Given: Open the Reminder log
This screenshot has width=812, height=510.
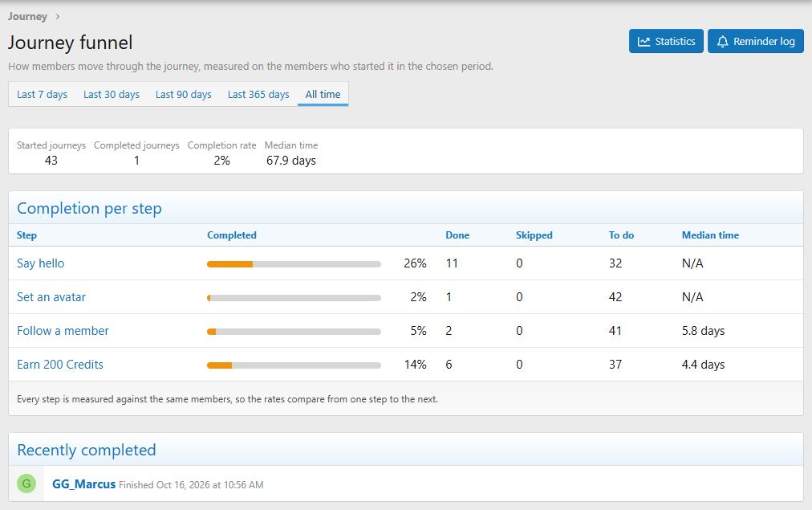Looking at the screenshot, I should (x=756, y=41).
